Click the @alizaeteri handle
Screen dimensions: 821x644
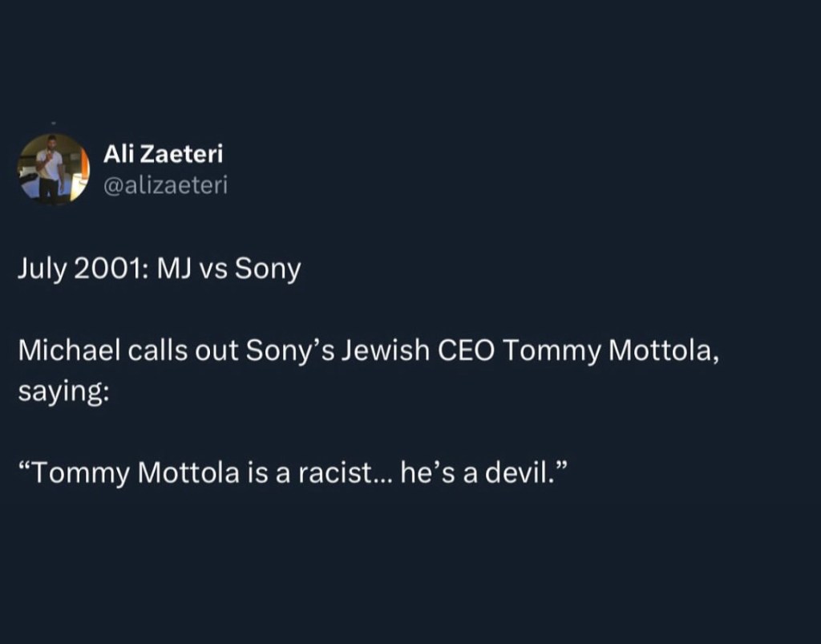click(166, 186)
